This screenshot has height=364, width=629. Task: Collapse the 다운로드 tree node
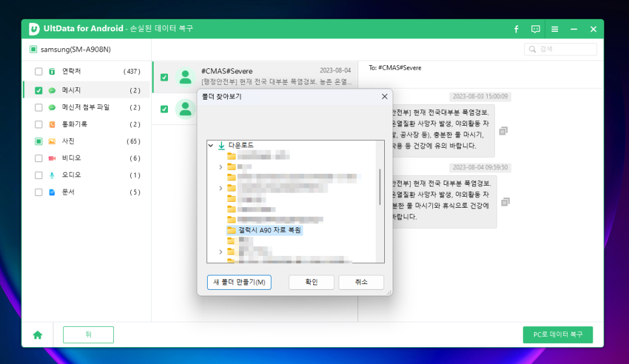tap(210, 145)
